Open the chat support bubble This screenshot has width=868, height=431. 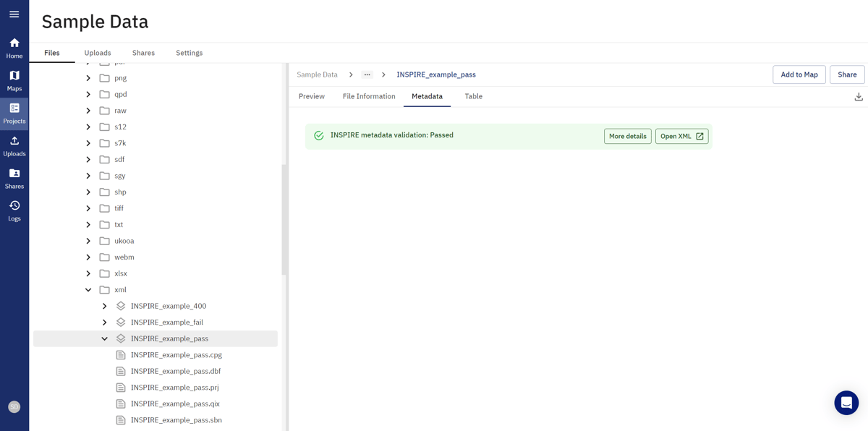pos(846,403)
